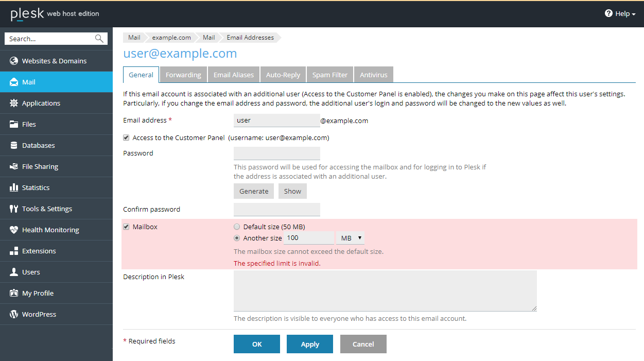Focus the Confirm password field
This screenshot has width=644, height=361.
[277, 210]
